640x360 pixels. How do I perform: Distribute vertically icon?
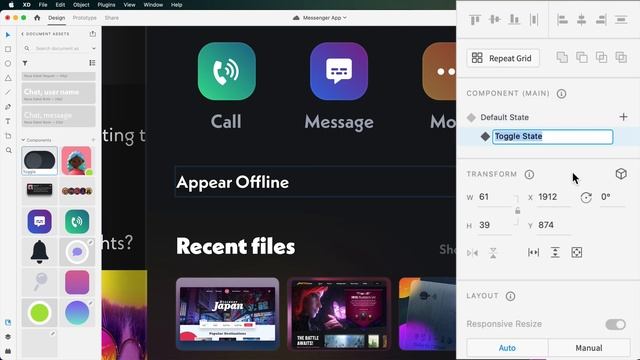tap(534, 19)
